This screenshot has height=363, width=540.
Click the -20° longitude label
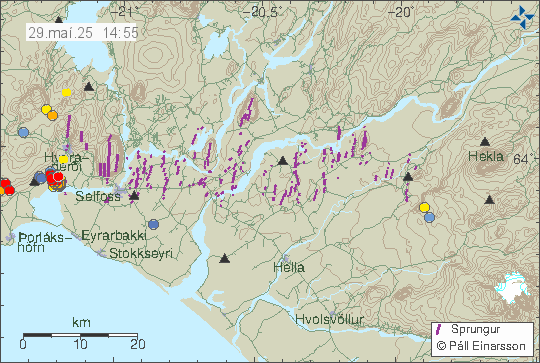[401, 12]
